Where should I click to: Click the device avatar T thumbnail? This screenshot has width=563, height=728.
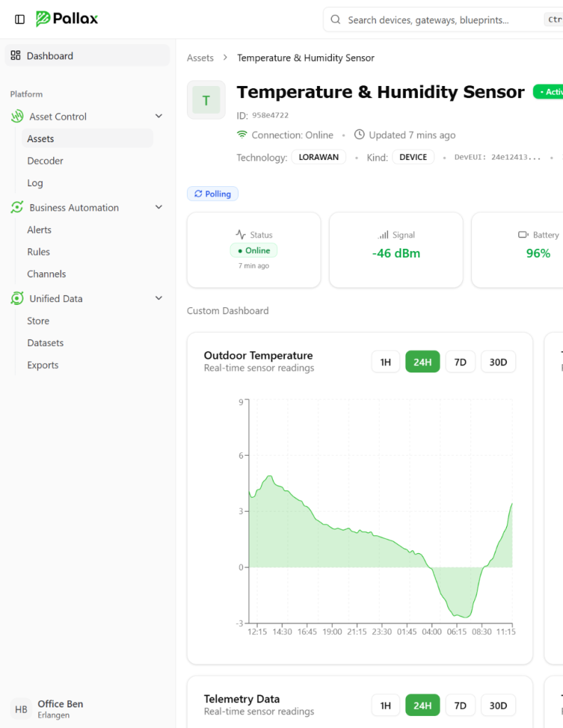(x=206, y=100)
